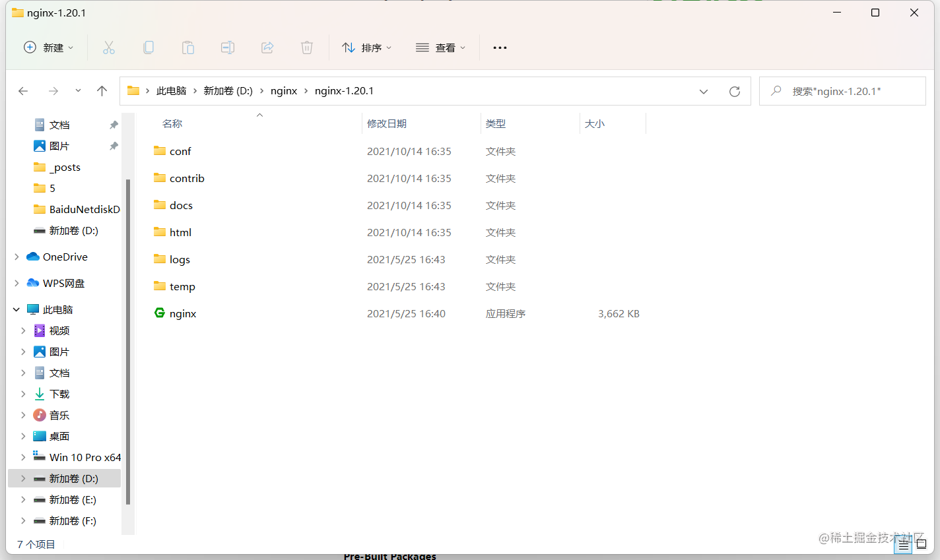The width and height of the screenshot is (940, 560).
Task: Click the navigation pane scrollbar
Action: [128, 342]
